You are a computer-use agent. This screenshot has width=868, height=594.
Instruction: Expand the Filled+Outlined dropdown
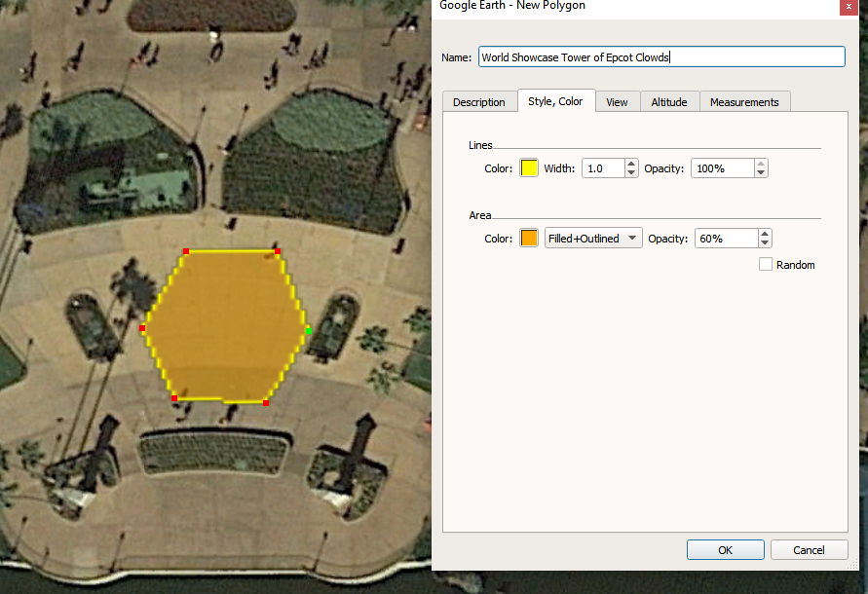593,239
